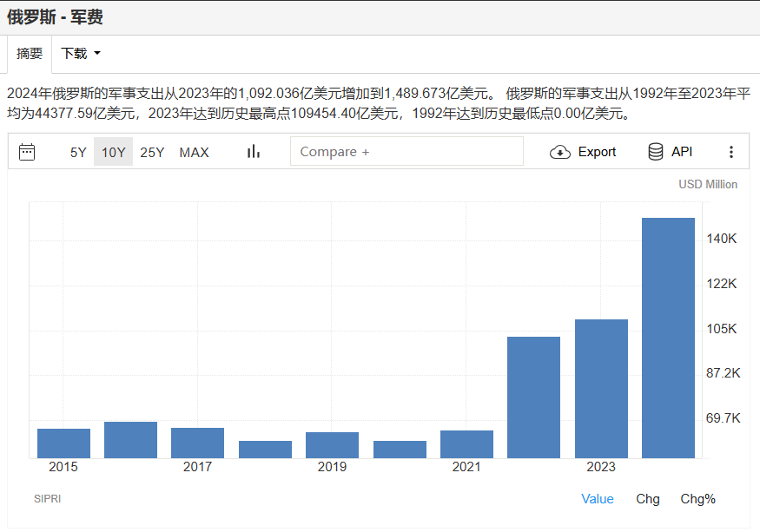
Task: Open the calendar date range picker
Action: (x=27, y=152)
